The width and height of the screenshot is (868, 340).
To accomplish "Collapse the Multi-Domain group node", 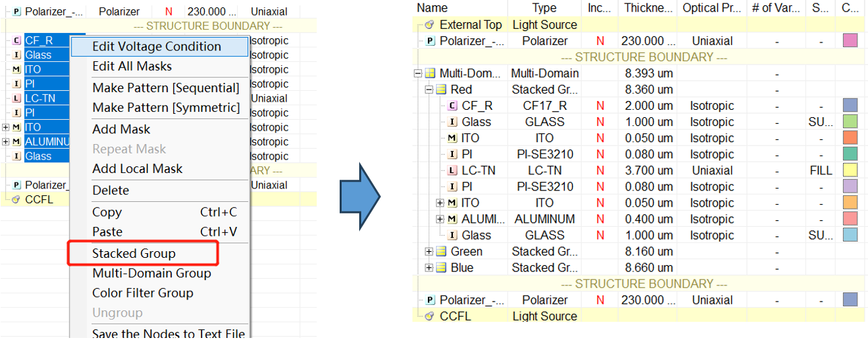I will pyautogui.click(x=418, y=73).
